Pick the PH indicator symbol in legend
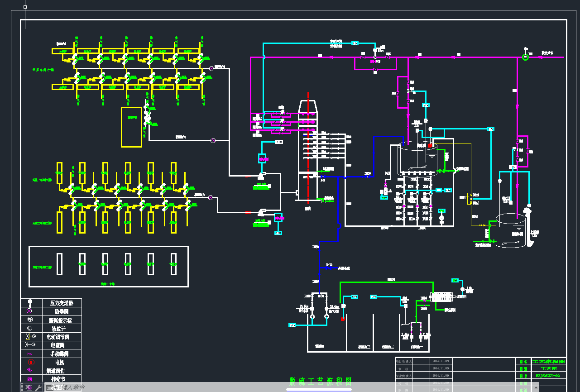 click(x=30, y=320)
